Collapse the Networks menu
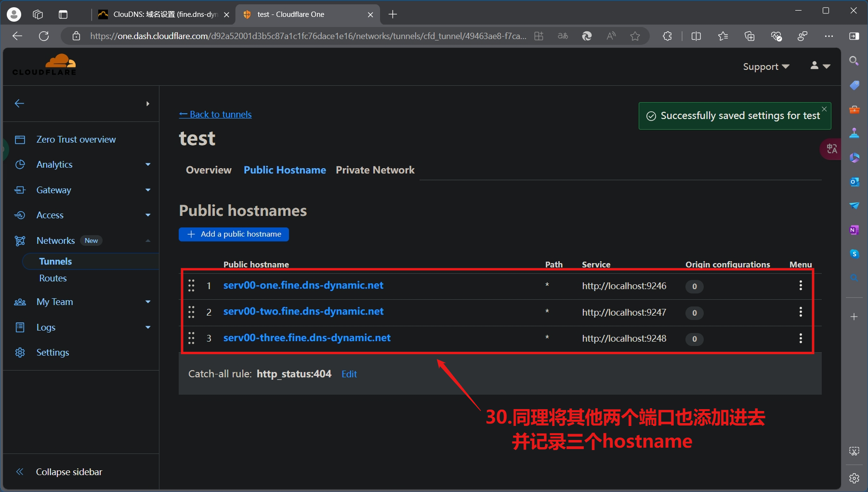The height and width of the screenshot is (492, 868). (x=148, y=240)
